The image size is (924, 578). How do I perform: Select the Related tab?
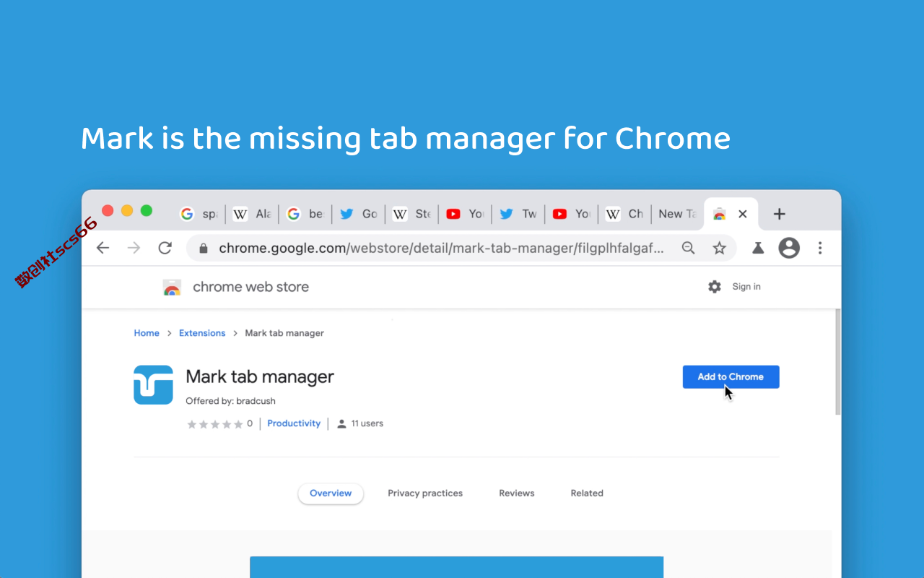[587, 493]
